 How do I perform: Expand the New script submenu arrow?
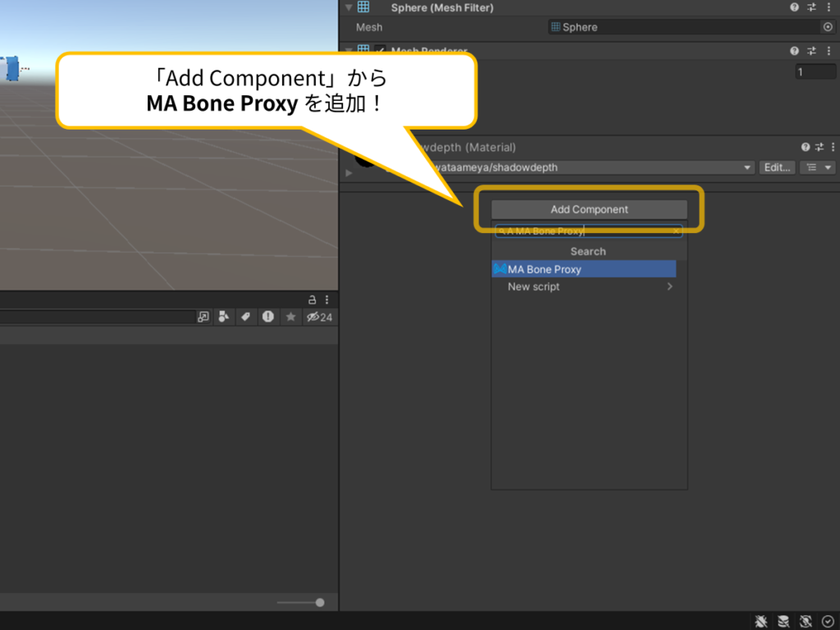point(669,287)
